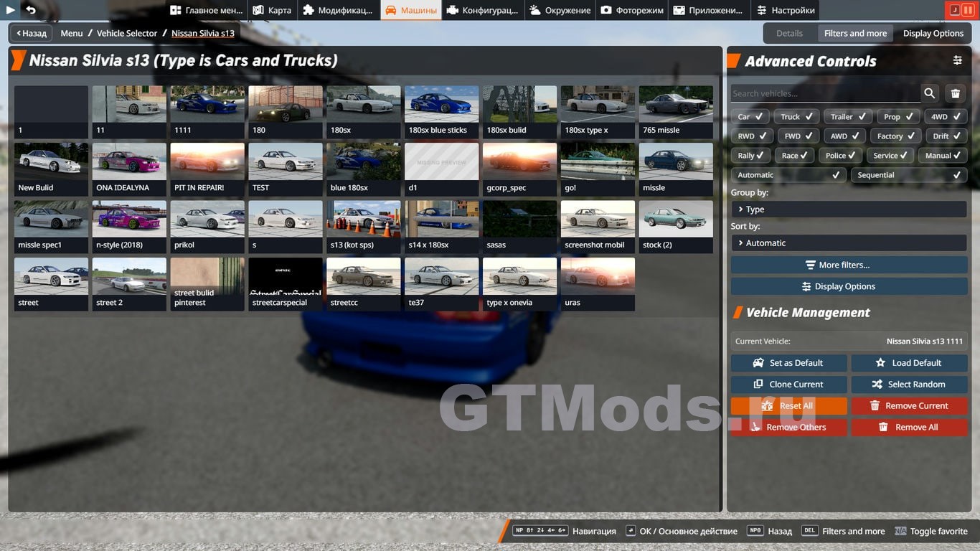Toggle the Car filter checkbox
Image resolution: width=980 pixels, height=551 pixels.
click(x=750, y=116)
